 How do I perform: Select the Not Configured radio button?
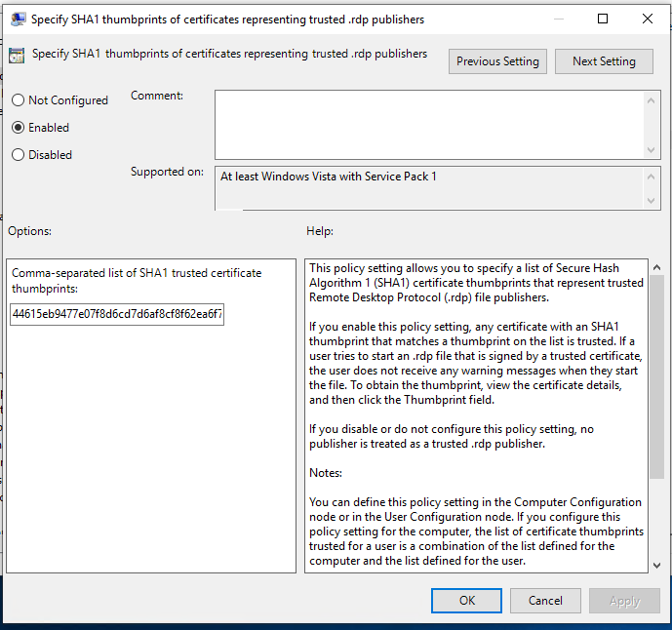tap(18, 100)
